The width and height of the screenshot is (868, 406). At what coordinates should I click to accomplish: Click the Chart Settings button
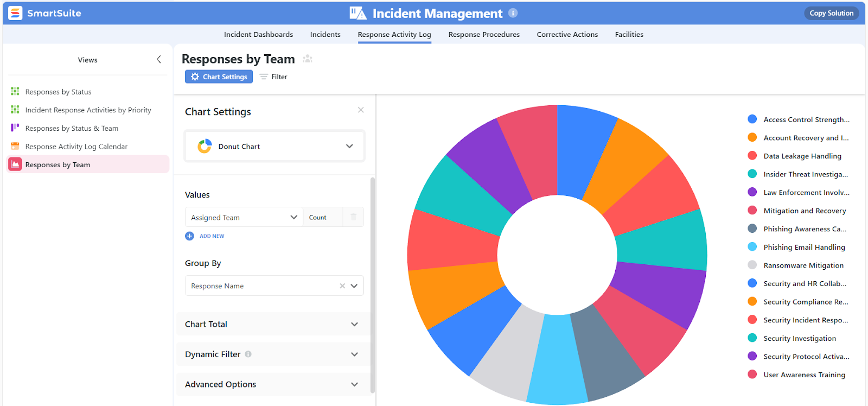click(x=219, y=77)
